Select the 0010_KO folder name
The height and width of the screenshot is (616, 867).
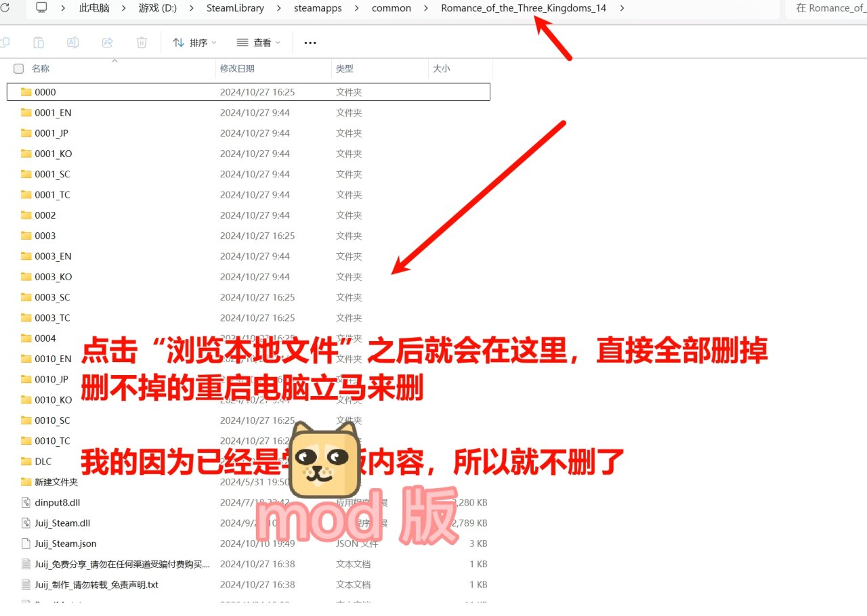53,399
